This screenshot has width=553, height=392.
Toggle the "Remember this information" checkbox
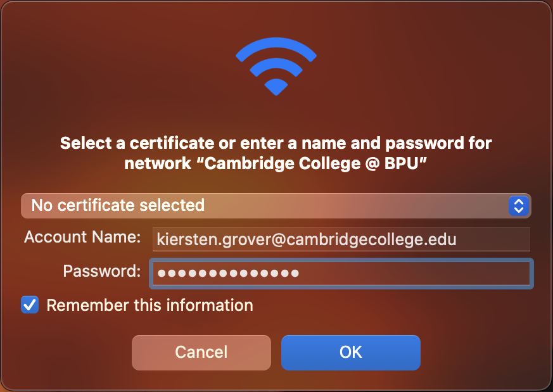coord(30,305)
